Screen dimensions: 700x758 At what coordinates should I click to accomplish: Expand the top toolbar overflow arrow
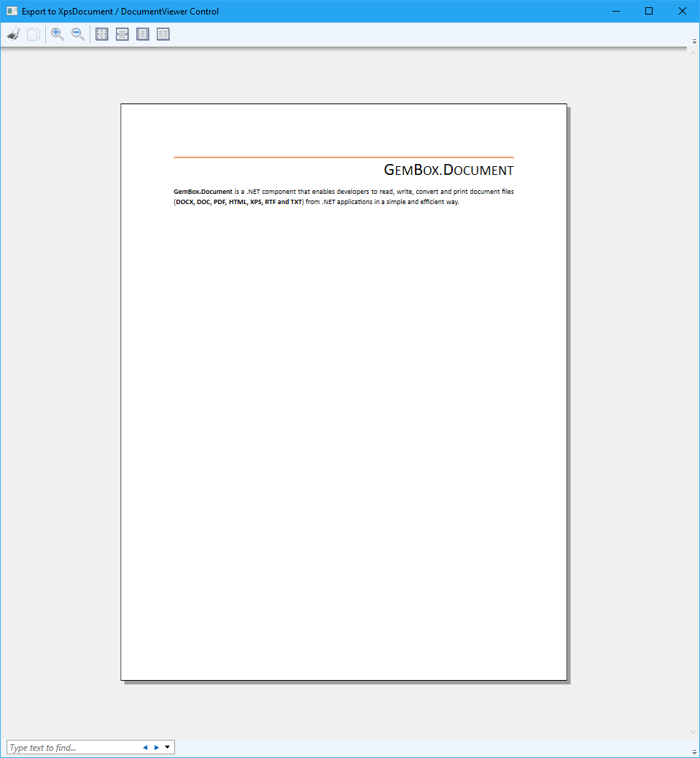(693, 41)
